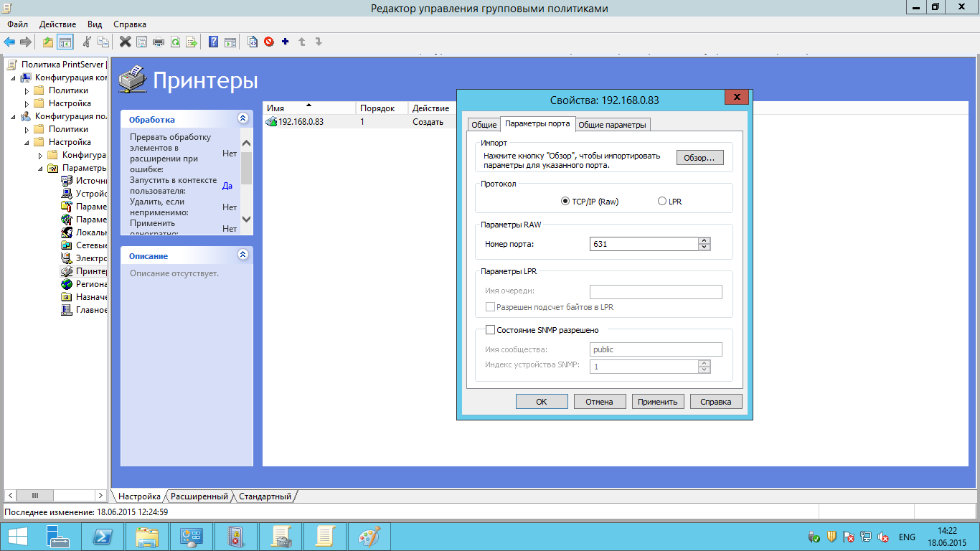Switch to the Общие tab in properties dialog
This screenshot has width=980, height=551.
484,125
